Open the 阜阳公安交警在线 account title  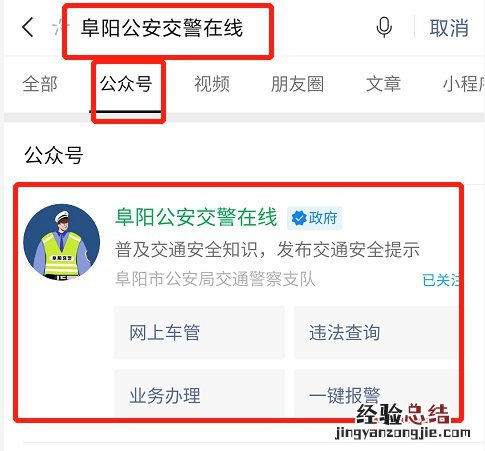(x=196, y=217)
